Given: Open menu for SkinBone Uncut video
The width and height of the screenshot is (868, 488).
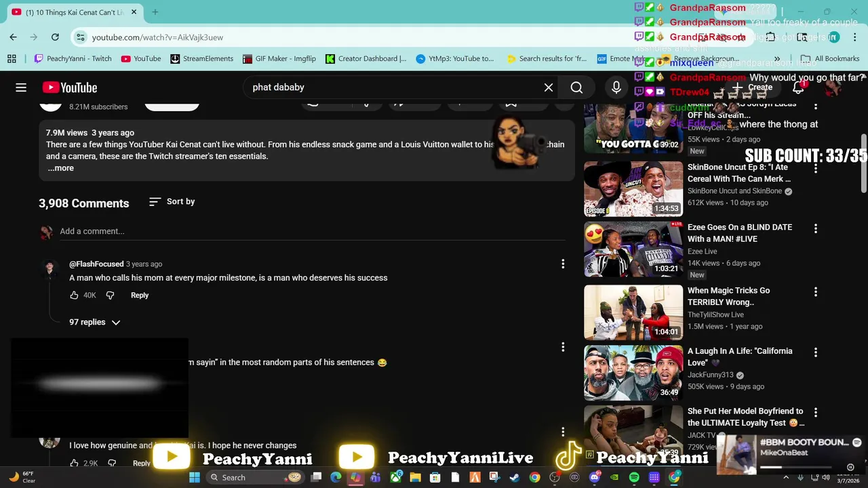Looking at the screenshot, I should (x=816, y=167).
